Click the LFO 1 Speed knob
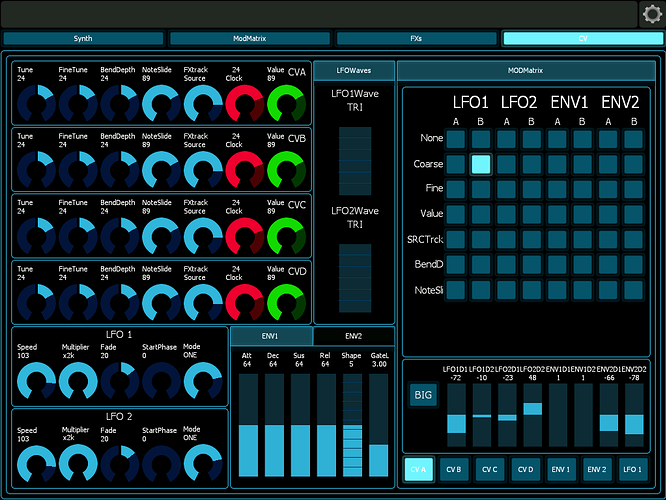The image size is (666, 500). click(37, 382)
